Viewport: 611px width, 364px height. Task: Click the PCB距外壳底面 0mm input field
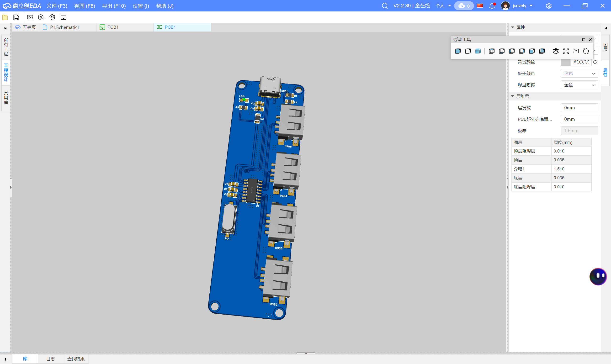579,119
